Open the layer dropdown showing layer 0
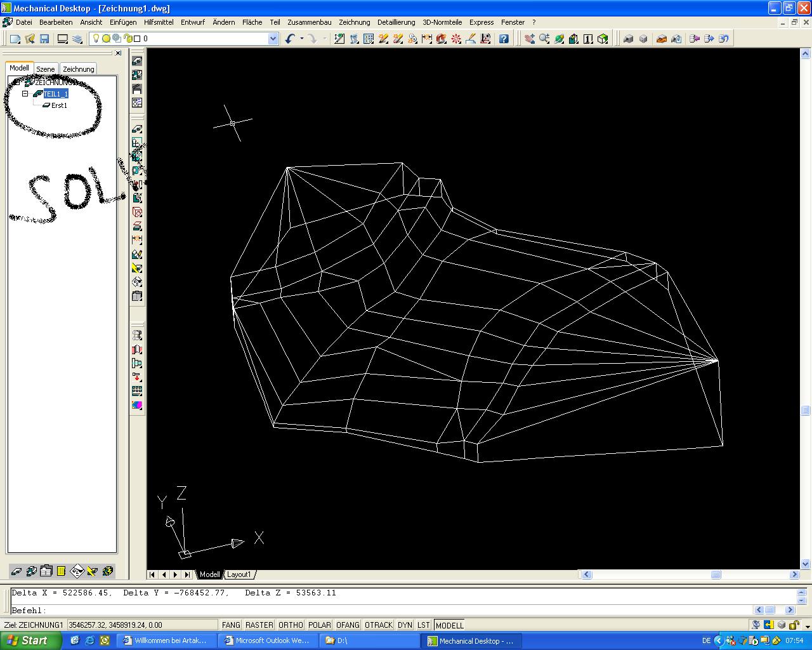The width and height of the screenshot is (812, 650). [273, 39]
